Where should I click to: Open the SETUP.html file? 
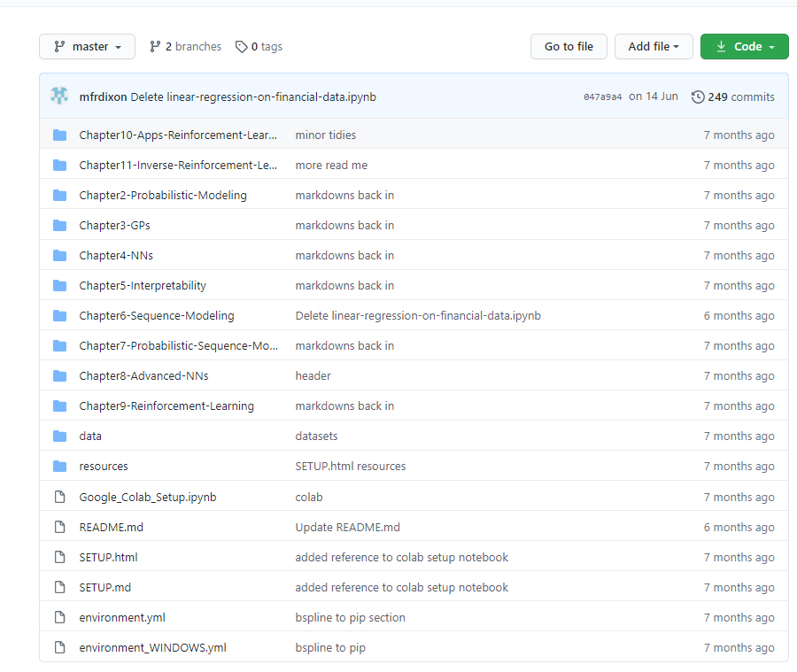point(108,557)
